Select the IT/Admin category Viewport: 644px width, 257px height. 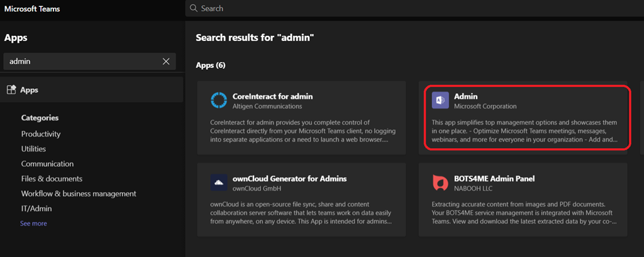(36, 208)
